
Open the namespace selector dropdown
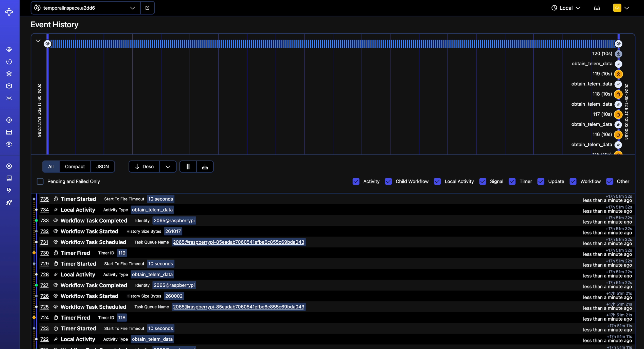tap(132, 8)
